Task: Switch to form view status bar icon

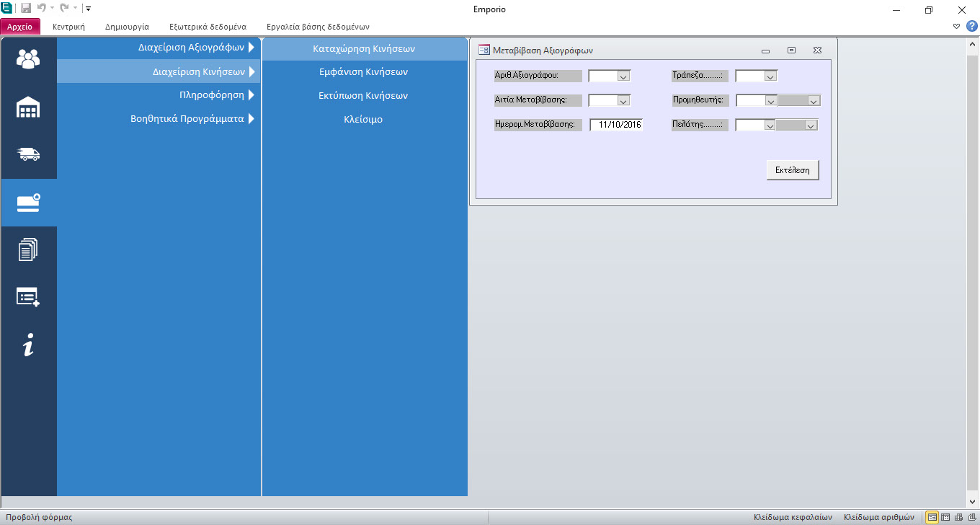Action: click(x=932, y=517)
